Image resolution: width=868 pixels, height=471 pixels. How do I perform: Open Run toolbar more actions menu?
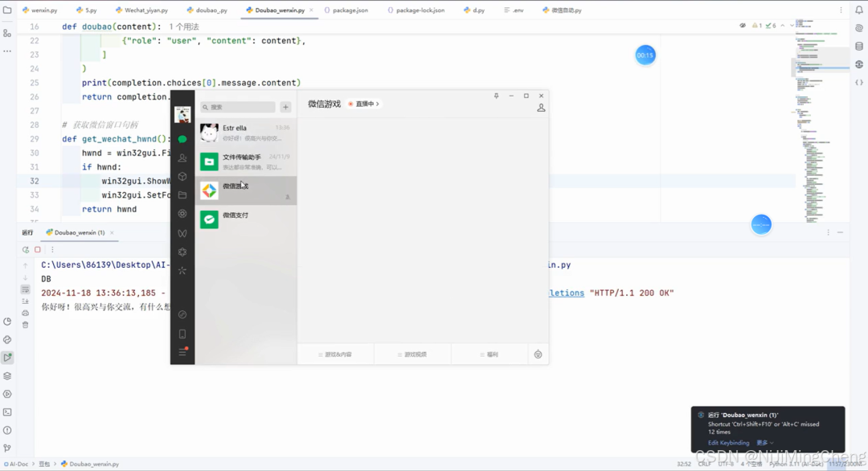(x=52, y=250)
